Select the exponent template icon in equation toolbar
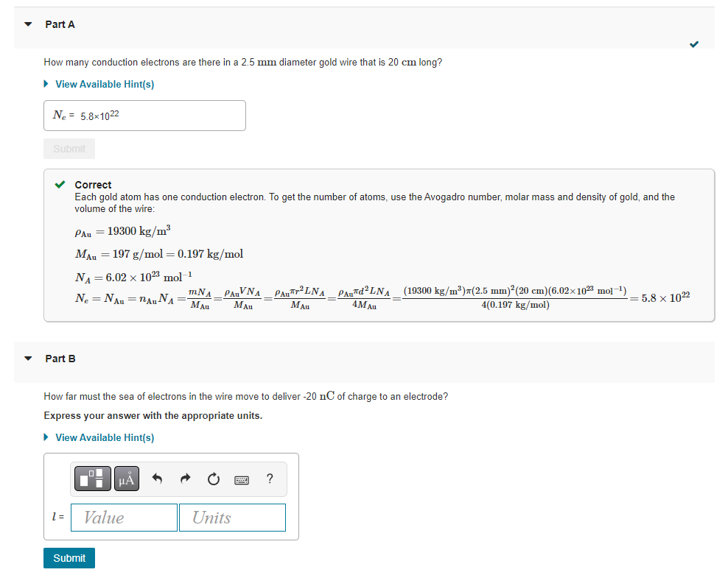Screen dimensions: 728x575 91,479
